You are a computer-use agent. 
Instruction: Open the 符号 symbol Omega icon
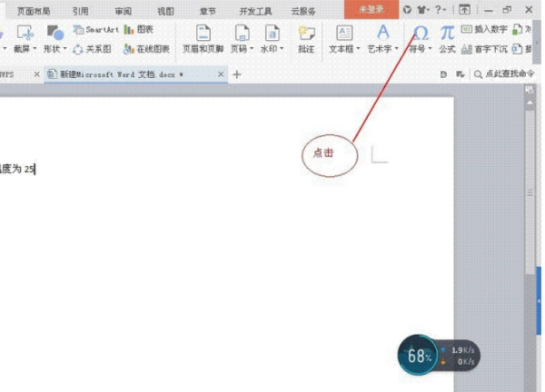[x=421, y=34]
